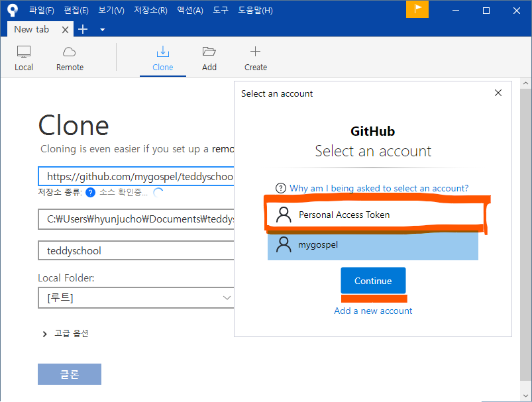Image resolution: width=532 pixels, height=402 pixels.
Task: Open the 파일(F) menu
Action: 41,10
